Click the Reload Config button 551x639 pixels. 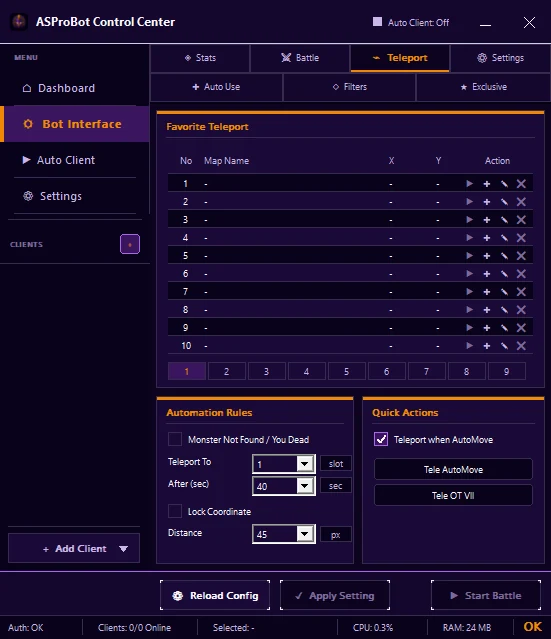[x=215, y=595]
